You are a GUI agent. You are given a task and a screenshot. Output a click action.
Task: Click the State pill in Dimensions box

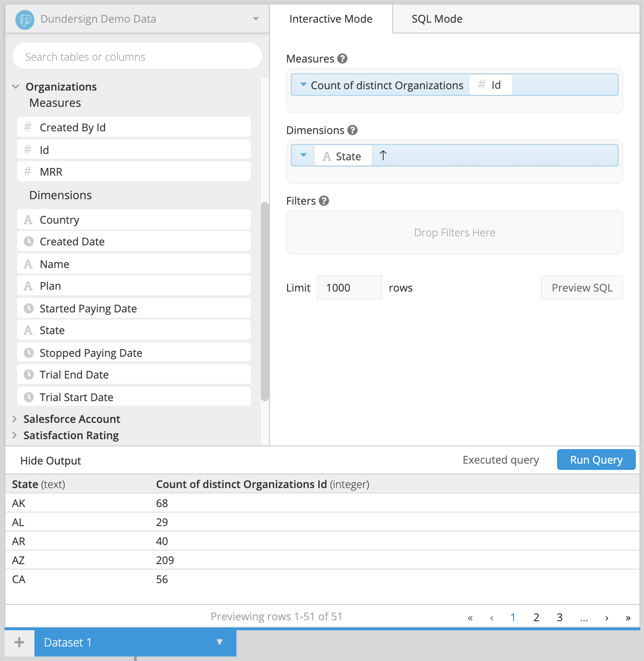point(343,156)
